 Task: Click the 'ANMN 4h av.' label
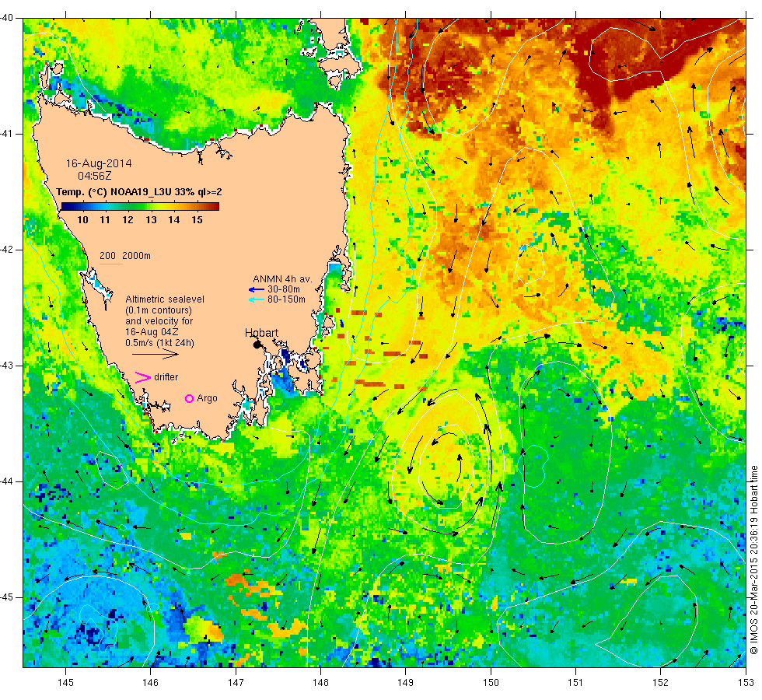click(x=282, y=279)
